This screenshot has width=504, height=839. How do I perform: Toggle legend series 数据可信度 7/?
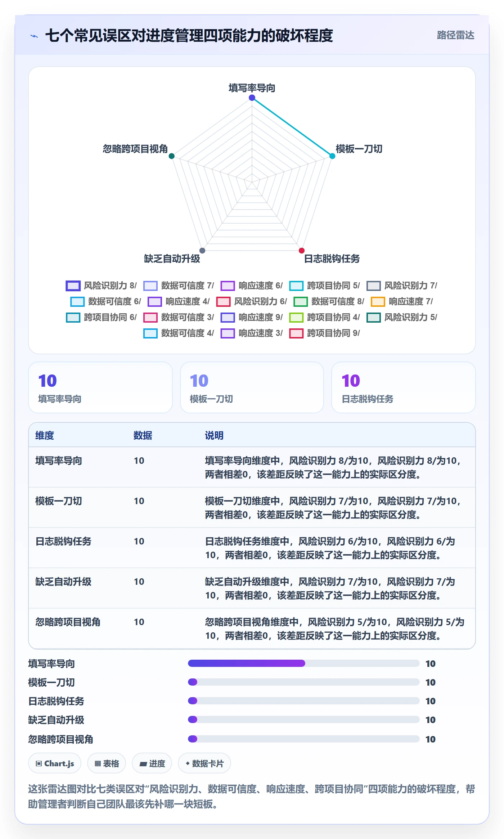pos(179,286)
